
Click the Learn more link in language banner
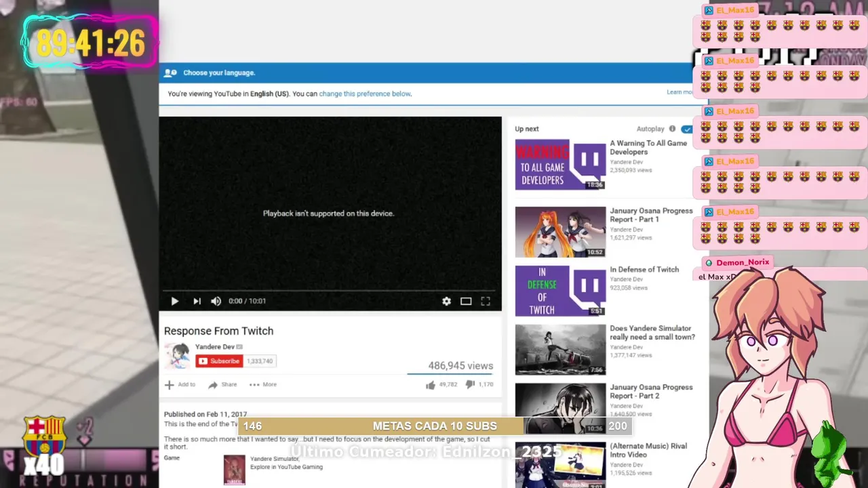click(x=680, y=92)
